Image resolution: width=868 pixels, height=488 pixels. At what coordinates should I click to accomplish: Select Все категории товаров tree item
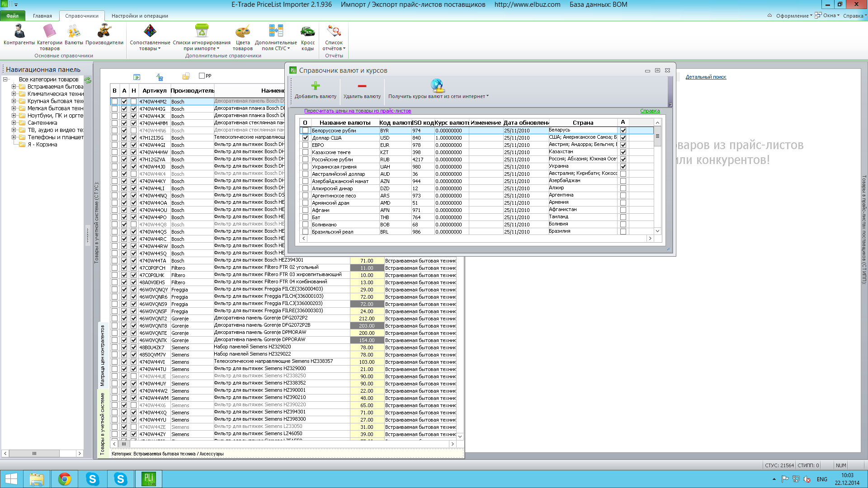click(x=48, y=80)
